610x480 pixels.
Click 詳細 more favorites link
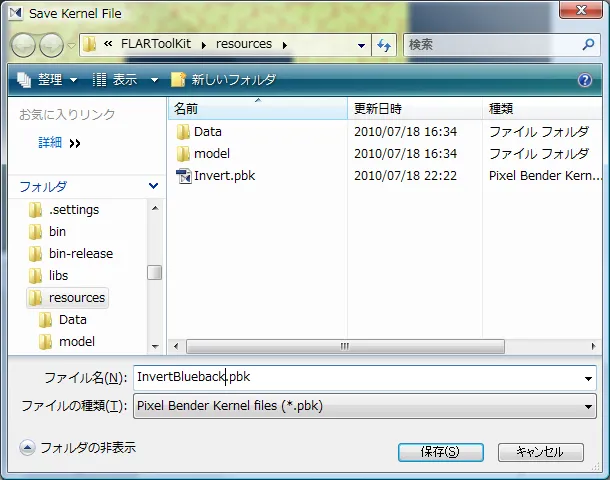pos(59,143)
